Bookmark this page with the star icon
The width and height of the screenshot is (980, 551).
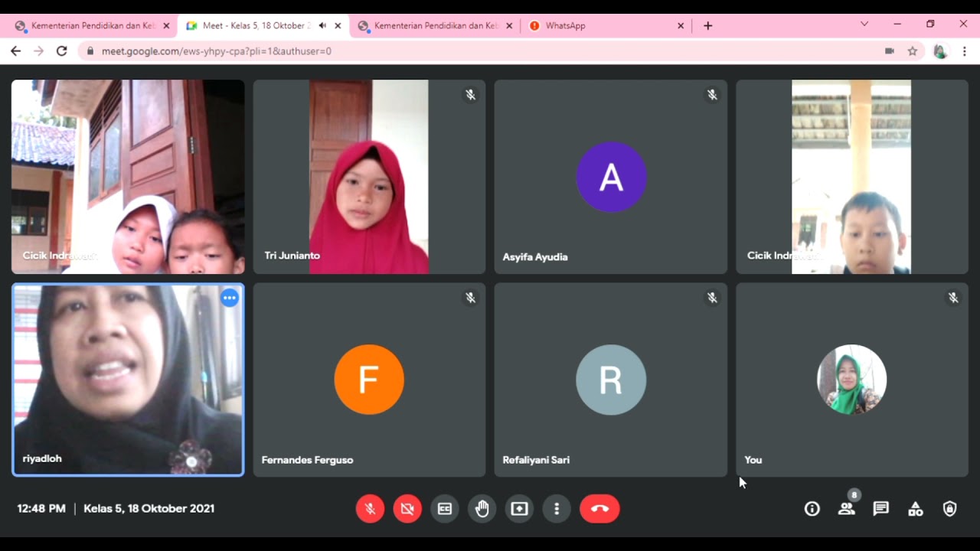point(913,51)
